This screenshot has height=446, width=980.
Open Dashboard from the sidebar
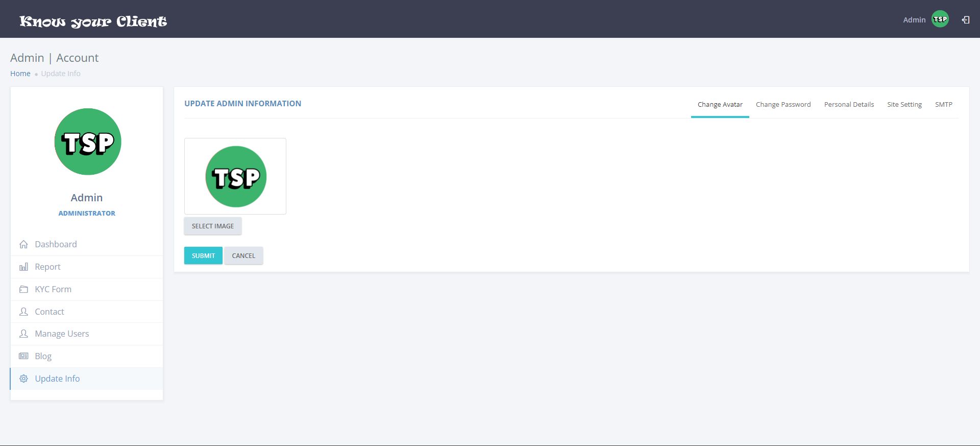87,244
